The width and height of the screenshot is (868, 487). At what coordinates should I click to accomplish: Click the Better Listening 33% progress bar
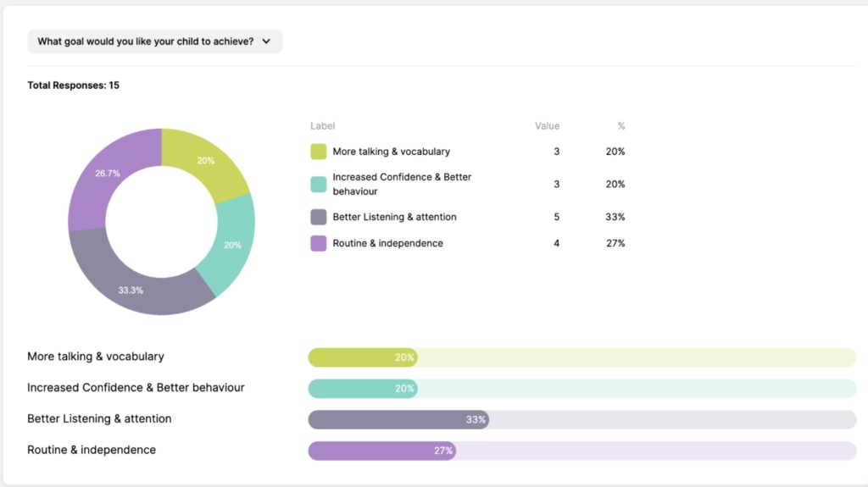click(x=398, y=419)
